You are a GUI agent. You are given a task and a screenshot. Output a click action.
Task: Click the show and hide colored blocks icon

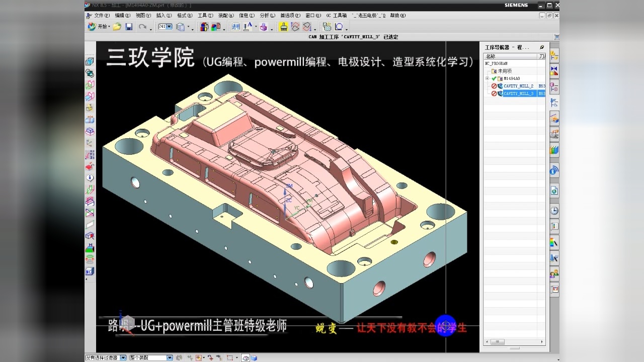204,27
